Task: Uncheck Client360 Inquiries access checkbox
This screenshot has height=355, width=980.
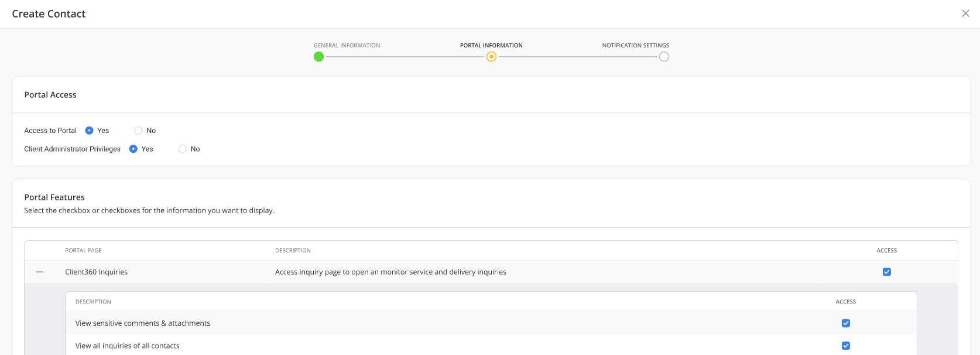Action: 886,272
